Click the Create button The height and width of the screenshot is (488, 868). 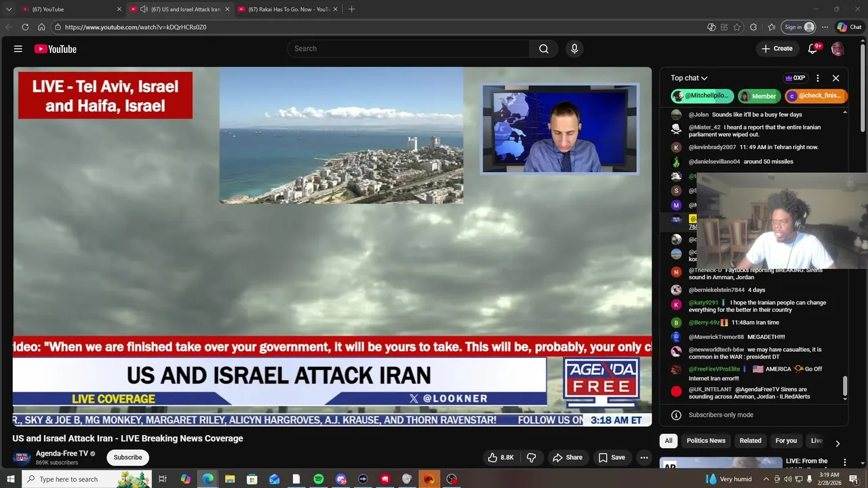click(777, 49)
